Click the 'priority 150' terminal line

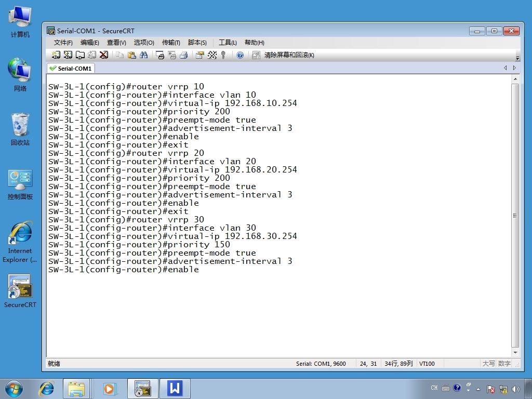[139, 245]
